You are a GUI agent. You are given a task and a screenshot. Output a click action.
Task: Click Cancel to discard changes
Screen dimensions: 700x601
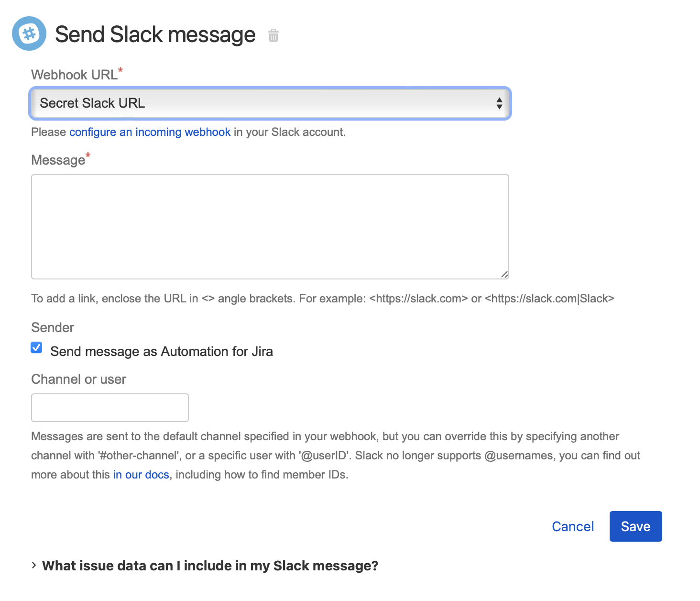pyautogui.click(x=572, y=526)
